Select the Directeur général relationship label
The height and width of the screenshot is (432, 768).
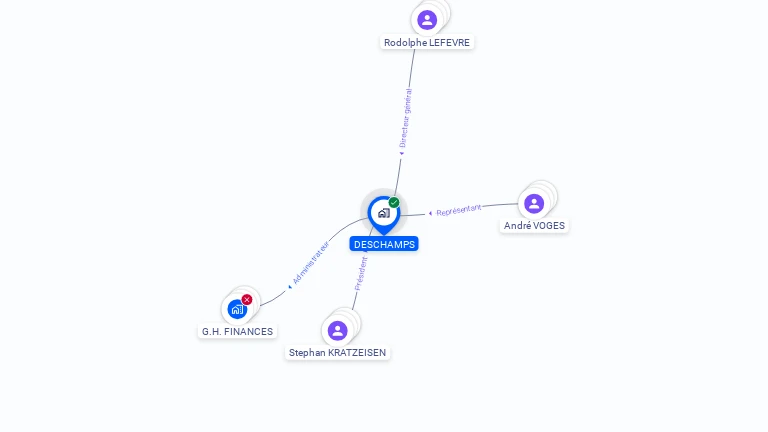click(x=406, y=118)
